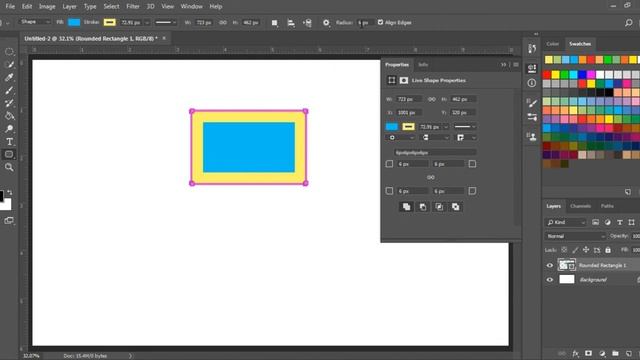Switch to the Info tab in Properties
640x360 pixels.
click(423, 64)
